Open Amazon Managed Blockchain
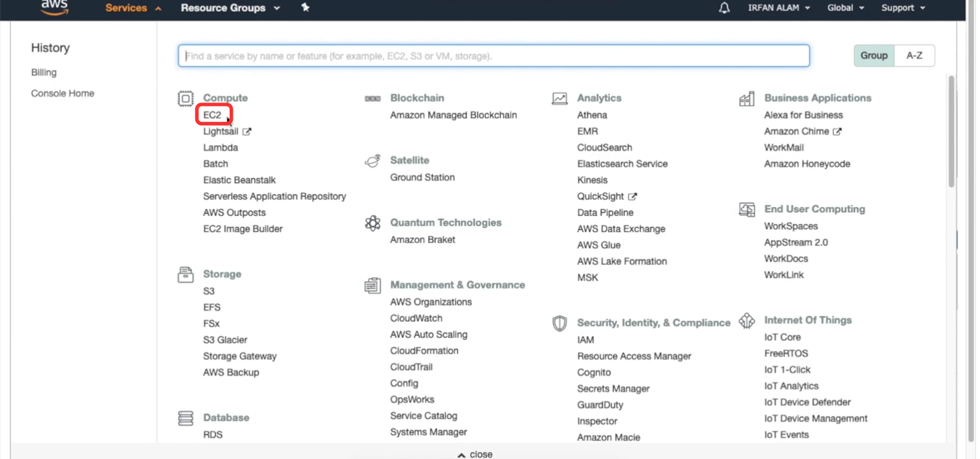The height and width of the screenshot is (459, 980). (453, 115)
